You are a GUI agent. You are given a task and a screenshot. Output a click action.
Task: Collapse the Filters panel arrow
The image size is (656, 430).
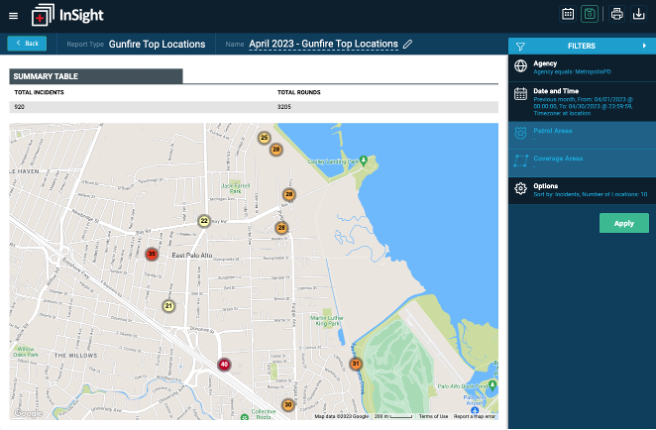tap(644, 46)
